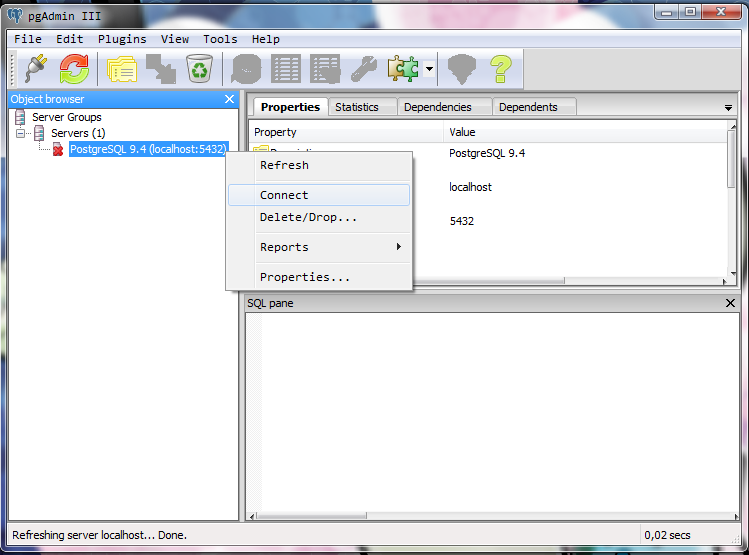Click the Maintenance wrench icon
The width and height of the screenshot is (749, 555).
tap(364, 69)
